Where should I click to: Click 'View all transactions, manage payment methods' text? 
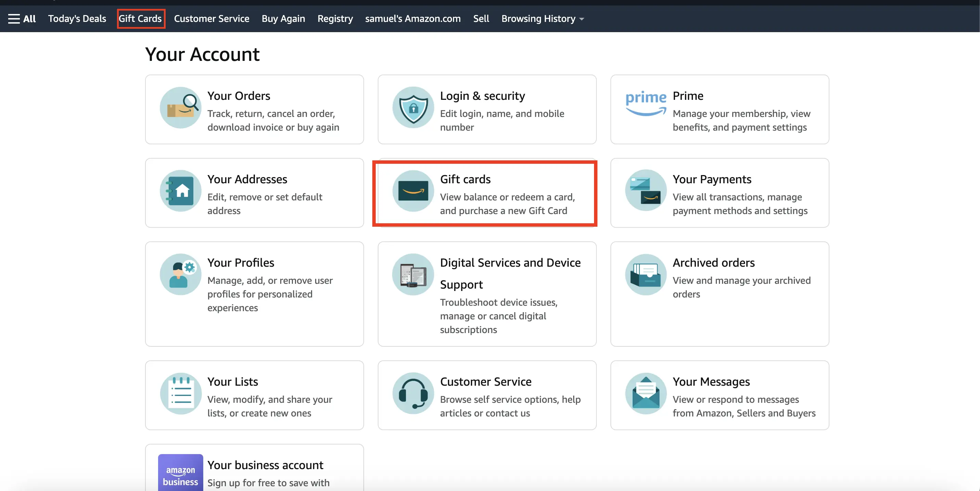coord(740,204)
